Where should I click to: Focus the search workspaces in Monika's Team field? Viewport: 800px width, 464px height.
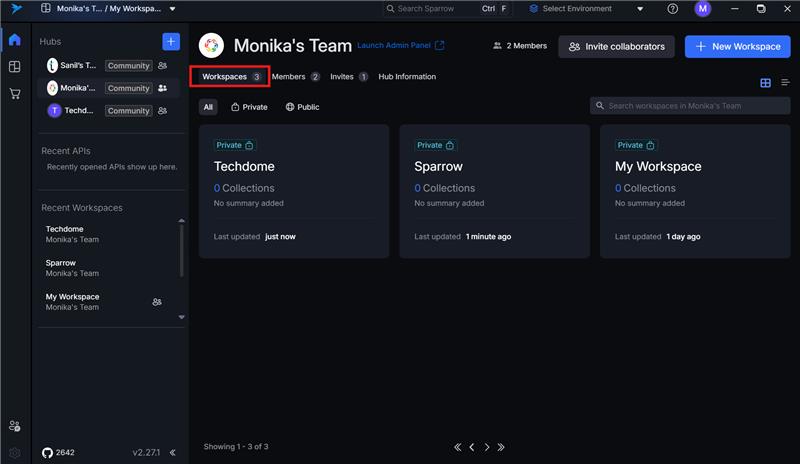tap(690, 106)
